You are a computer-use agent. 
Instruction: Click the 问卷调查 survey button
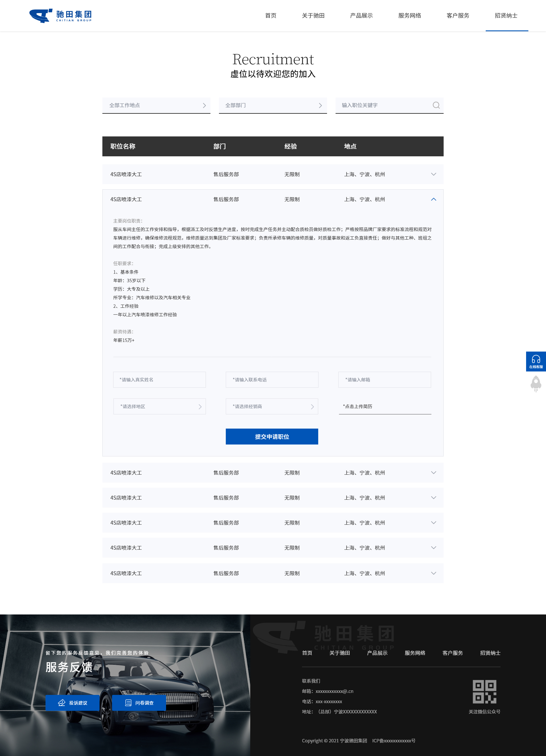click(139, 703)
